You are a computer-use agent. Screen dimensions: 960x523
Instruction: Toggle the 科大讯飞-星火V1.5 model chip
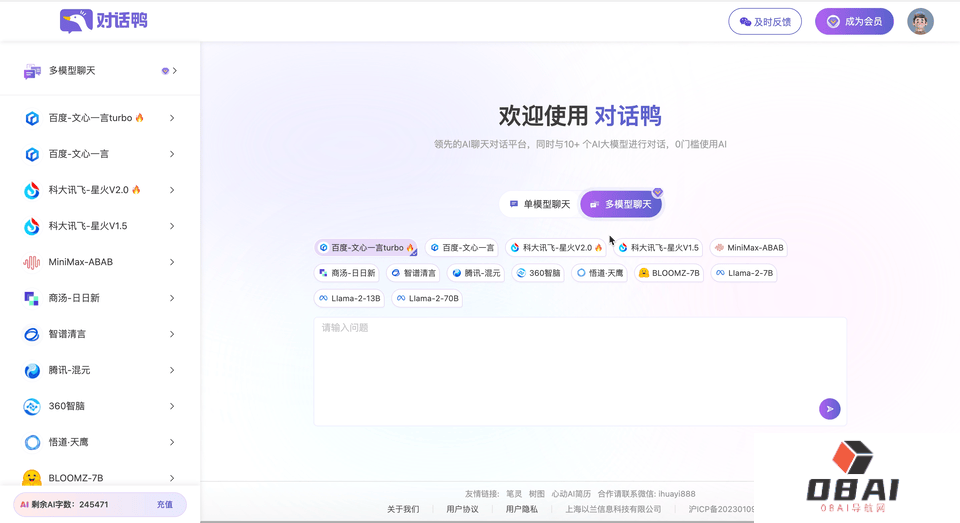point(658,247)
